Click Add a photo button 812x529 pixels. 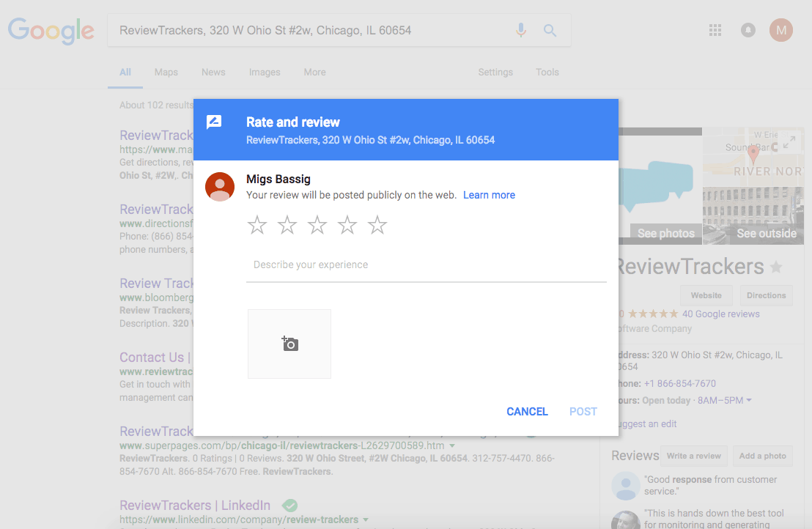point(763,456)
